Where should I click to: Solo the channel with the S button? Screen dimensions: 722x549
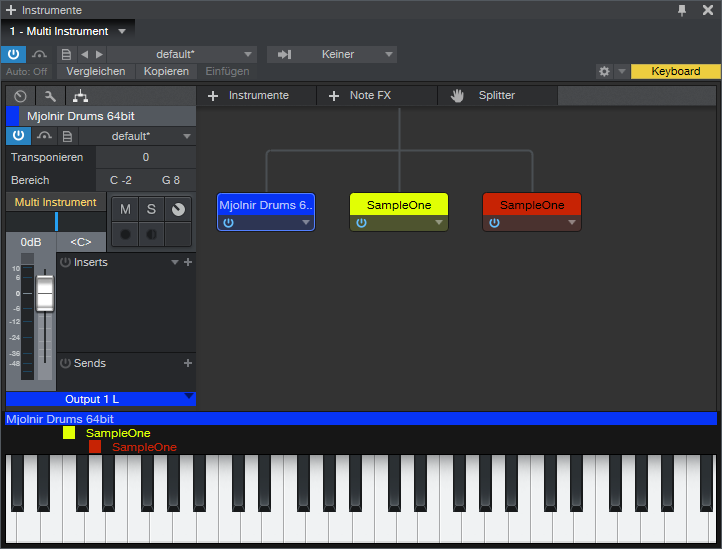(x=151, y=209)
